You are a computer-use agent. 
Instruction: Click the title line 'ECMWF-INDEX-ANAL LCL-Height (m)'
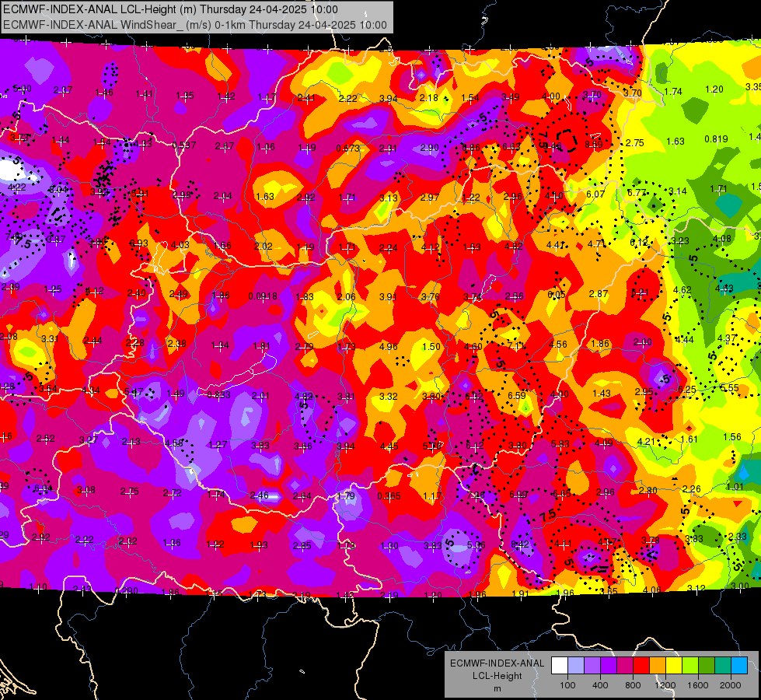[100, 9]
